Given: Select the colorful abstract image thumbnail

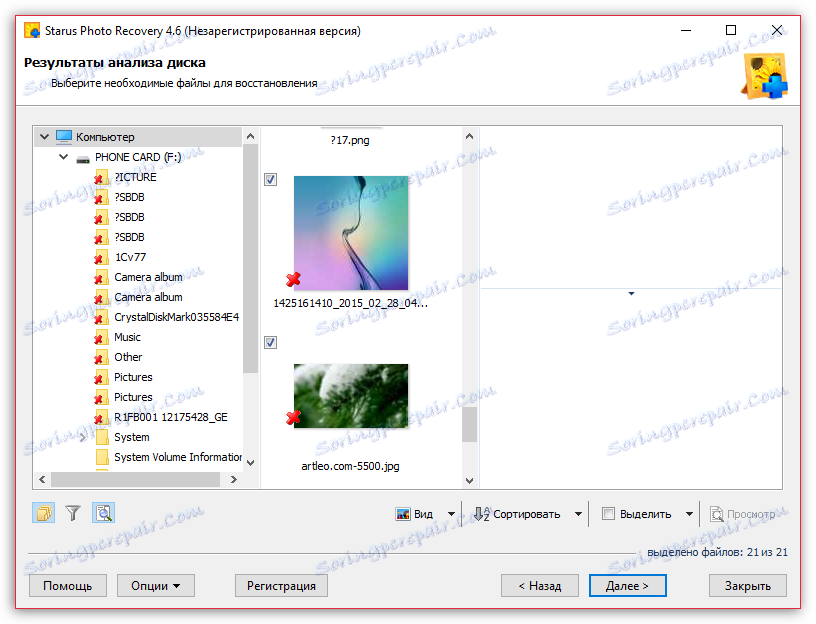Looking at the screenshot, I should (x=351, y=233).
